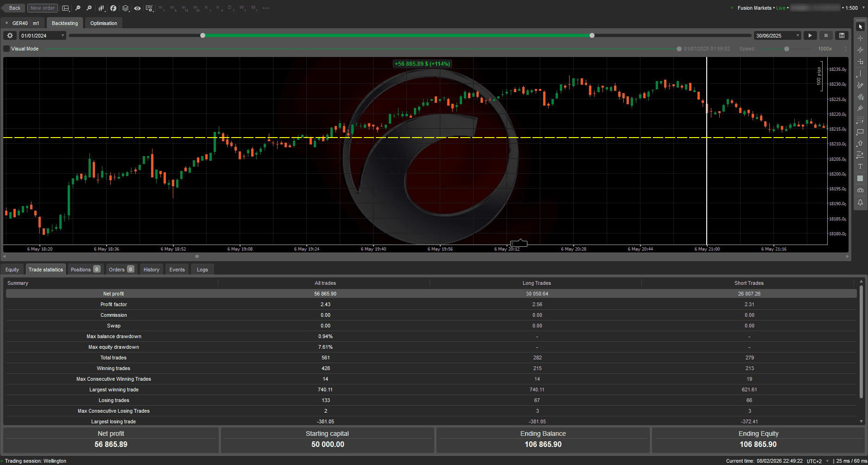868x465 pixels.
Task: Create an alert with the bell icon
Action: coord(861,202)
